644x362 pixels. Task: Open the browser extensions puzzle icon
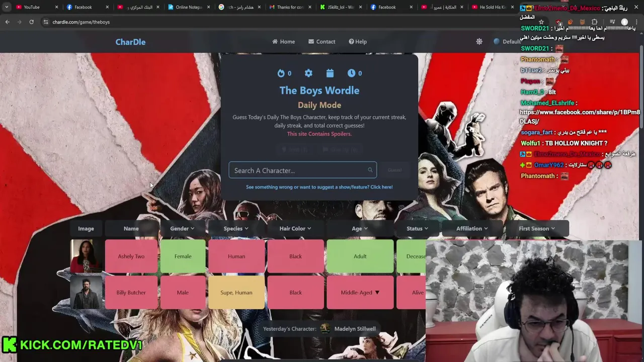coord(594,22)
